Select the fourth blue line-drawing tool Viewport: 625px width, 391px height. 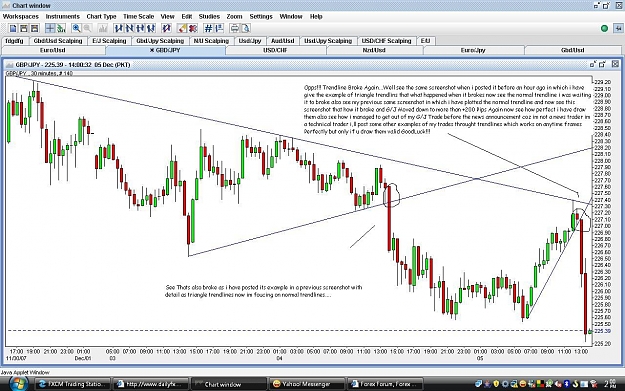(151, 28)
